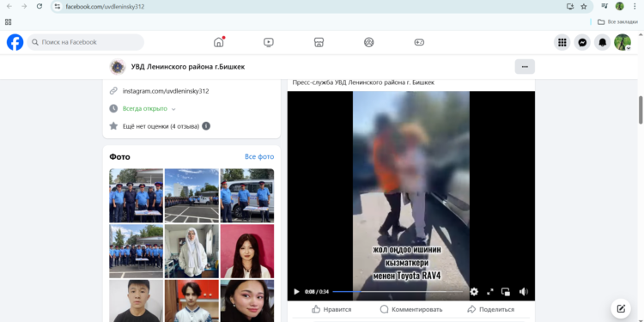
Task: Click the browser reload button
Action: (x=39, y=6)
